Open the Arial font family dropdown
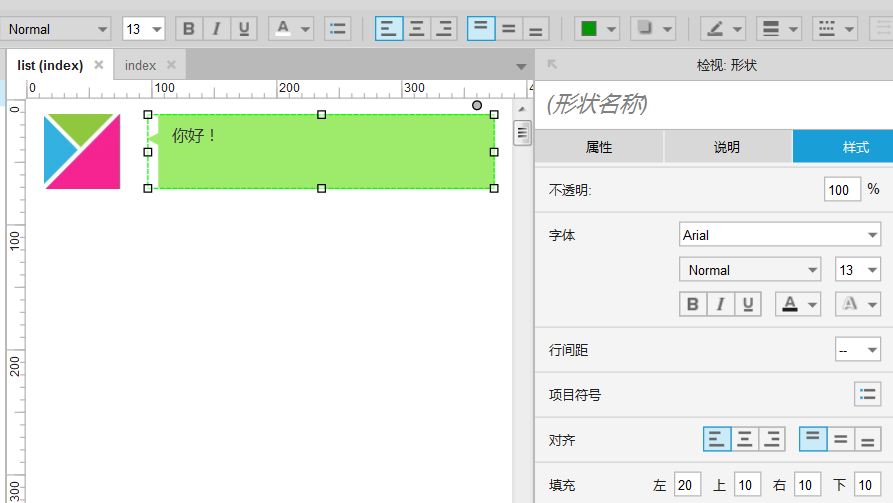893x503 pixels. (780, 235)
